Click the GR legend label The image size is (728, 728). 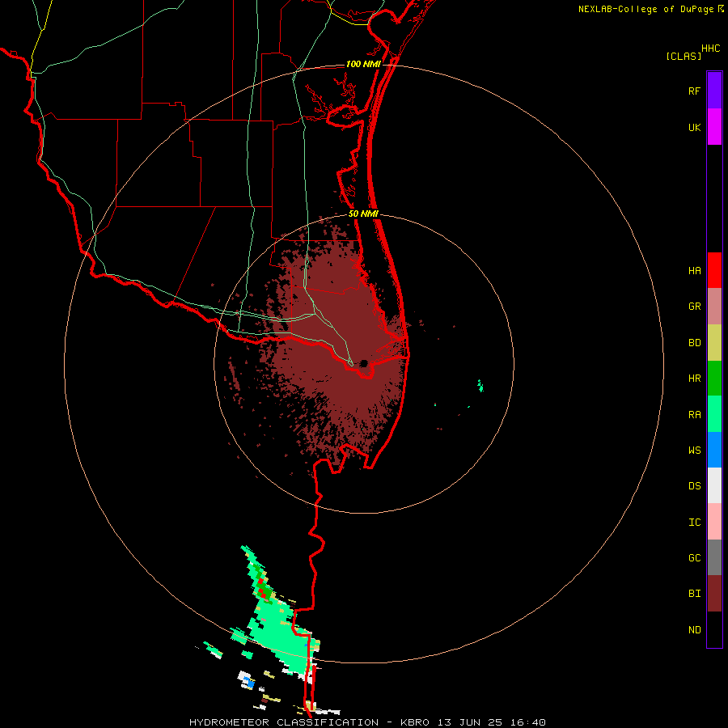694,307
